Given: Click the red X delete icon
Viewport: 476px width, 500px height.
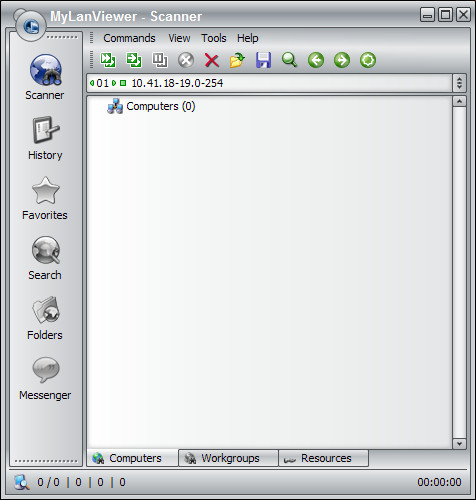Looking at the screenshot, I should [212, 61].
